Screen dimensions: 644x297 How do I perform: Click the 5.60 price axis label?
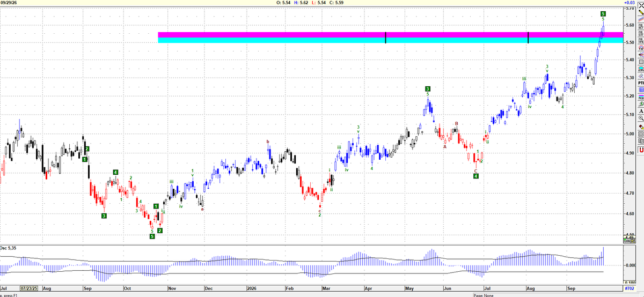(x=631, y=25)
